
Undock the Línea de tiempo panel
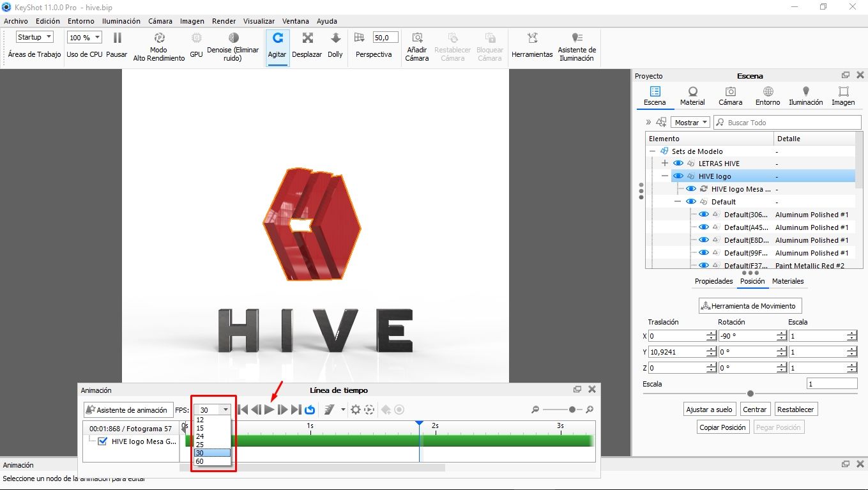pos(577,389)
